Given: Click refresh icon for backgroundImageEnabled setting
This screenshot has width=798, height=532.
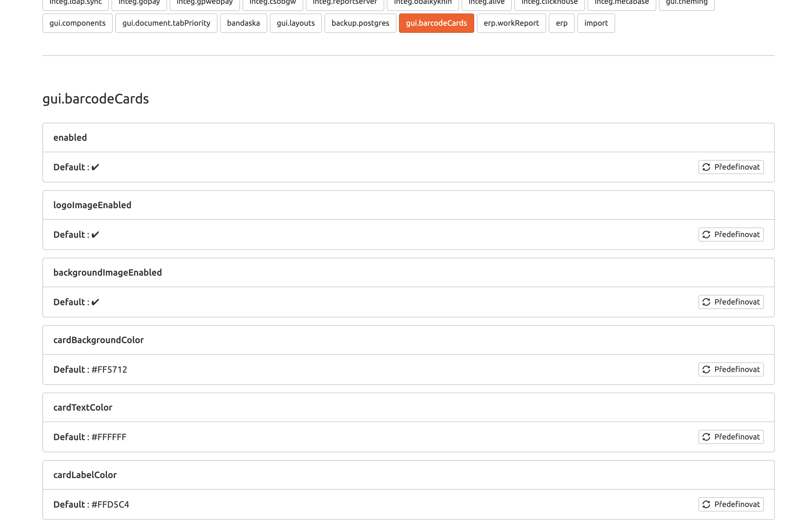Looking at the screenshot, I should (706, 302).
